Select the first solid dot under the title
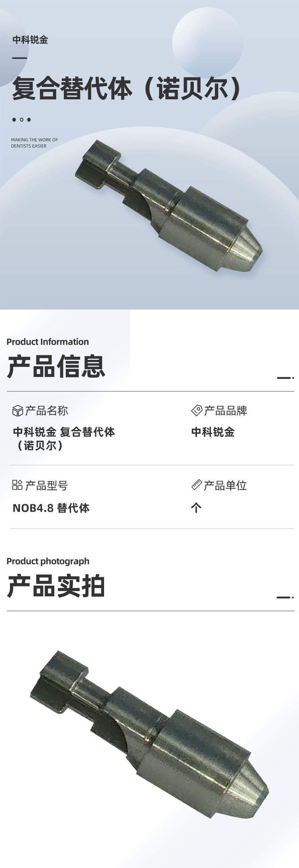The height and width of the screenshot is (868, 299). pyautogui.click(x=14, y=120)
